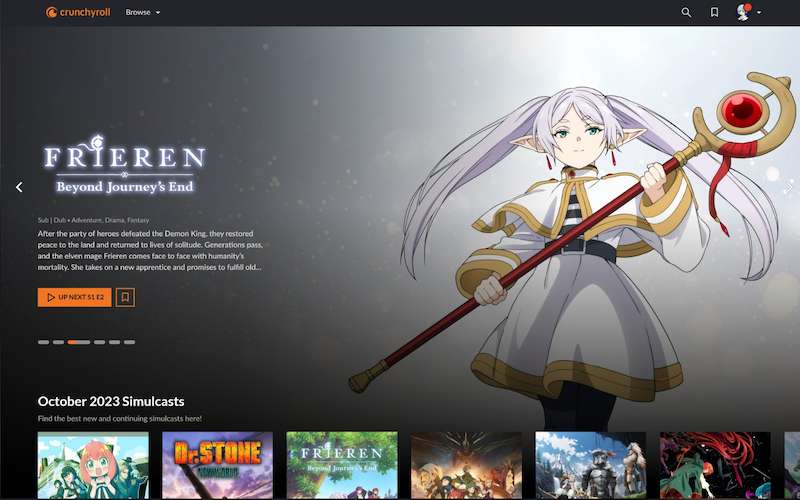Select the active orange carousel indicator
This screenshot has height=500, width=800.
click(78, 342)
